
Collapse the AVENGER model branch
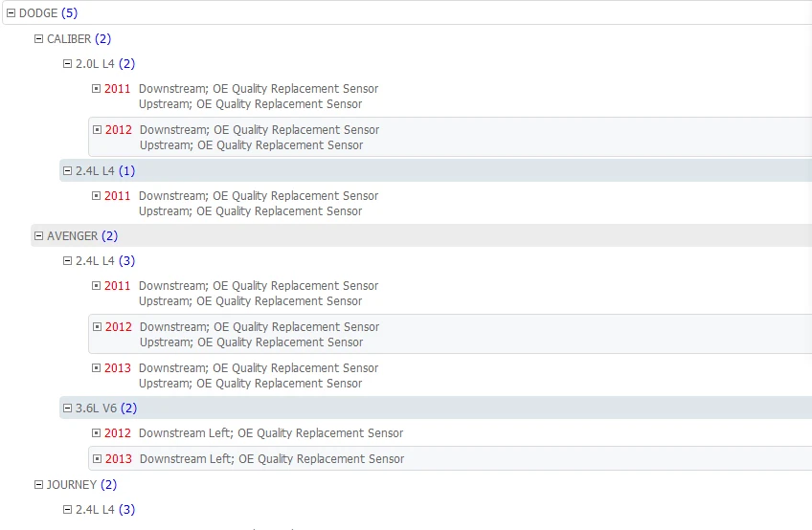coord(39,236)
